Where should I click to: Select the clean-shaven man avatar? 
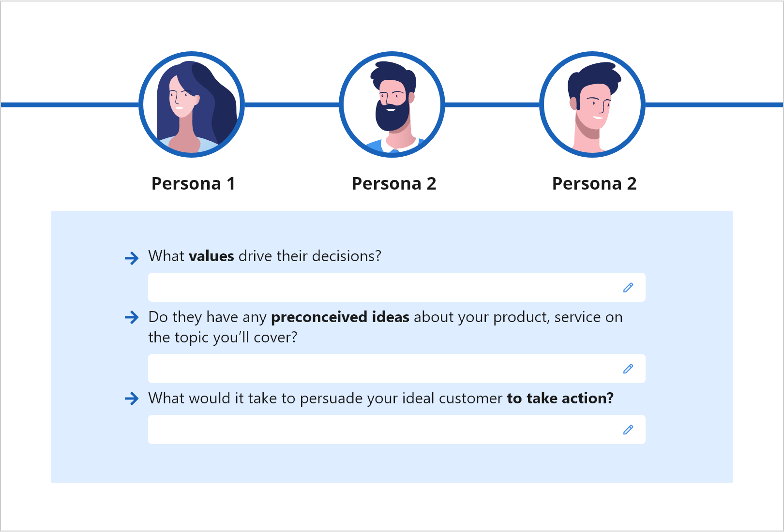point(592,104)
